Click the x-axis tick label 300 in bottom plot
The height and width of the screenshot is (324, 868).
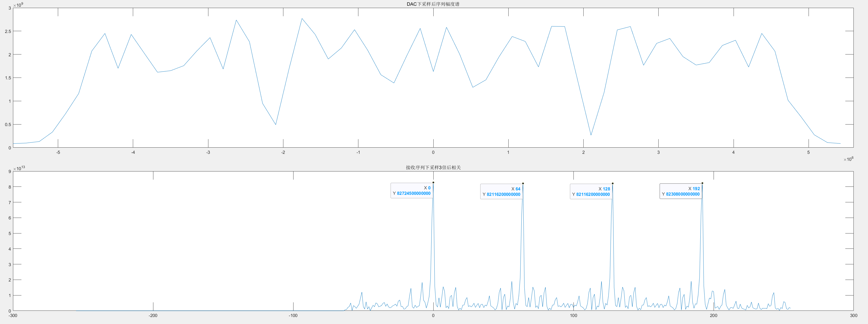point(853,316)
